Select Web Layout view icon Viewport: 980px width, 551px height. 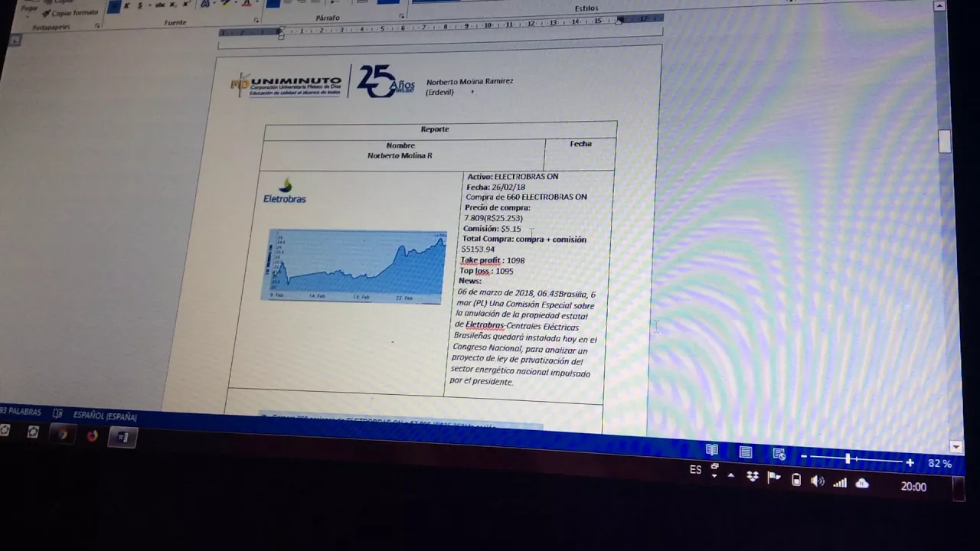point(779,455)
